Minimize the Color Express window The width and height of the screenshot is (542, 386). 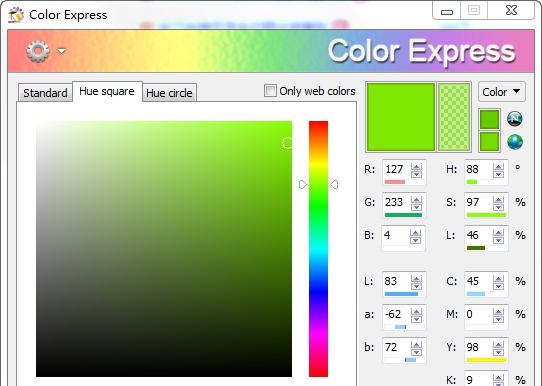(447, 11)
